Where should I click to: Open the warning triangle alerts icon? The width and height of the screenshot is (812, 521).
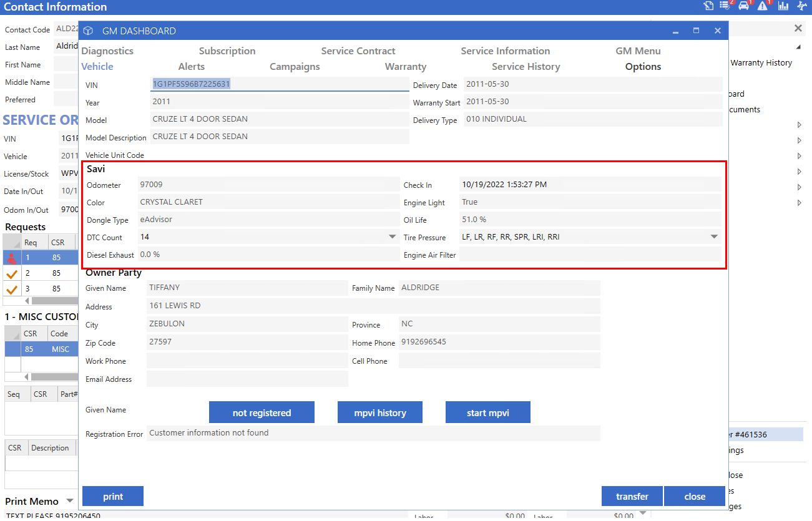763,6
